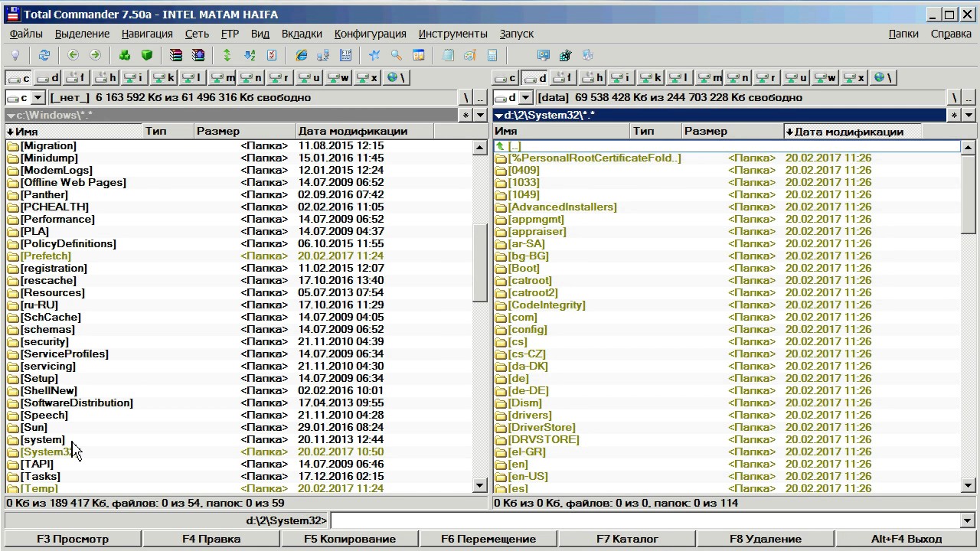Viewport: 980px width, 551px height.
Task: Click the A-Z sort toolbar icon
Action: coord(250,55)
